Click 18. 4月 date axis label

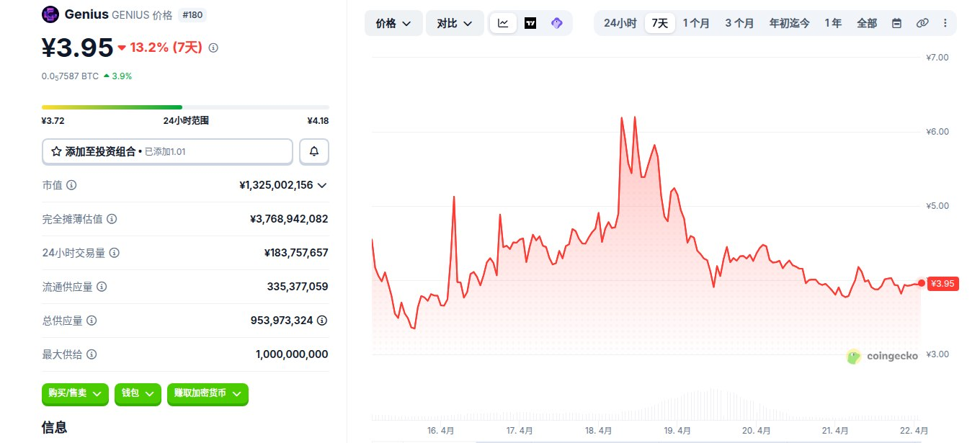(x=599, y=431)
